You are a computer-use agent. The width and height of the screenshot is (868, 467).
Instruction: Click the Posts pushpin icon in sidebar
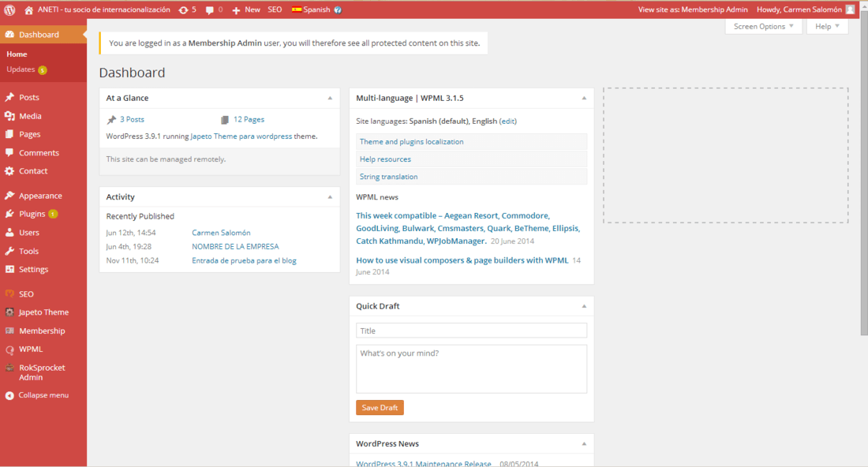click(9, 97)
